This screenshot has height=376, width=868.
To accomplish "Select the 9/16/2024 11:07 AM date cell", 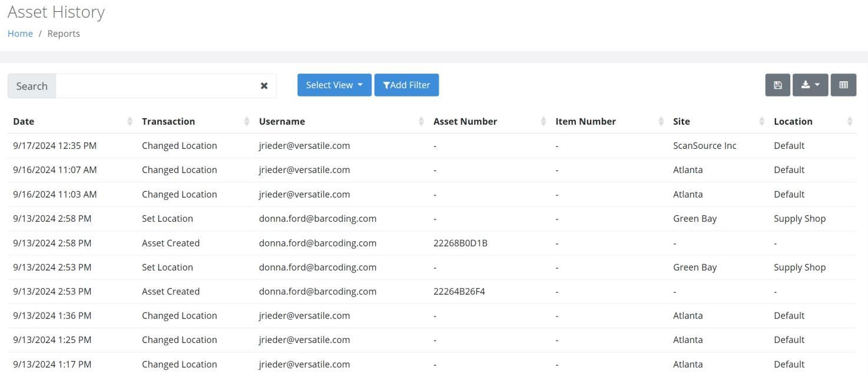I will click(55, 169).
